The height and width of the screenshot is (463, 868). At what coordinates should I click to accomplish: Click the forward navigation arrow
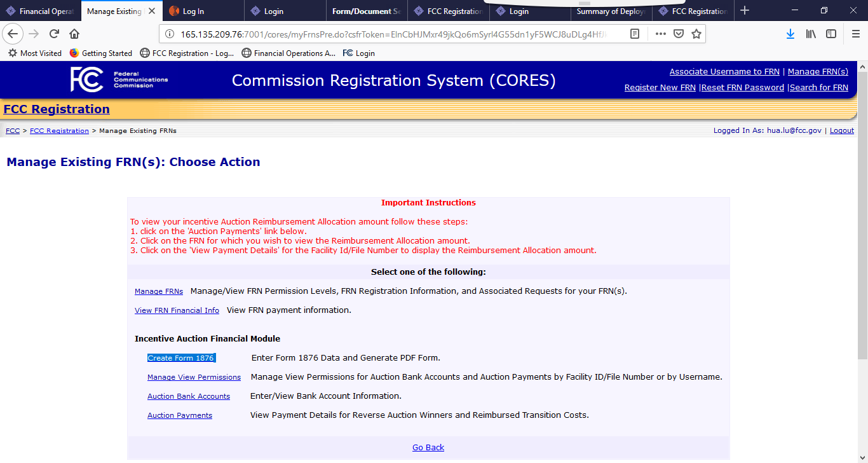coord(34,34)
